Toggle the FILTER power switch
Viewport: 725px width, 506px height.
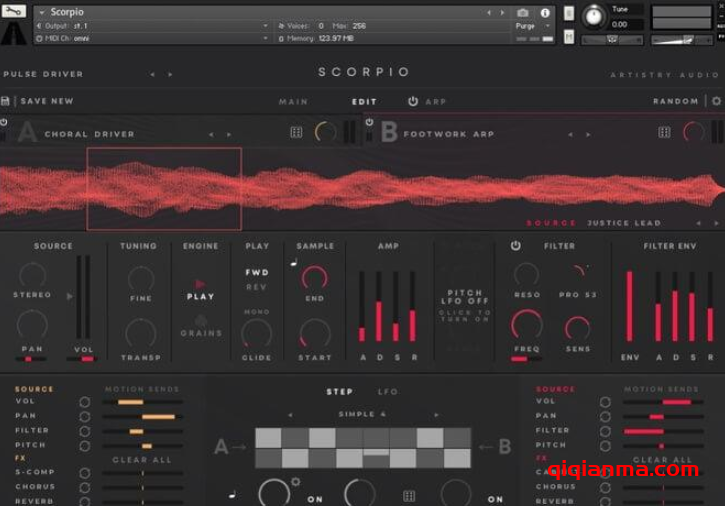(x=516, y=246)
